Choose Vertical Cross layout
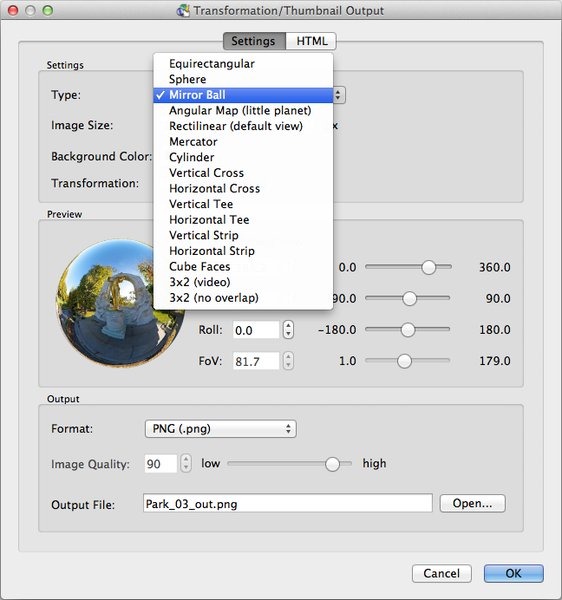This screenshot has width=562, height=600. click(x=243, y=173)
